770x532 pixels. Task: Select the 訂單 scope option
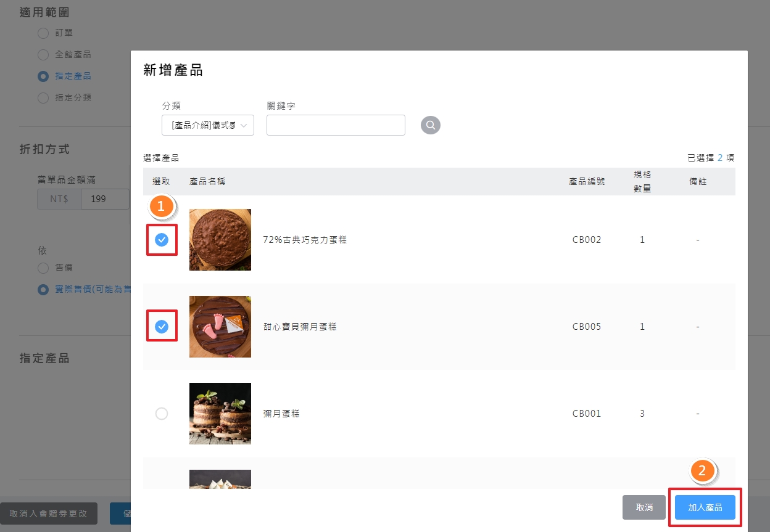pyautogui.click(x=43, y=33)
